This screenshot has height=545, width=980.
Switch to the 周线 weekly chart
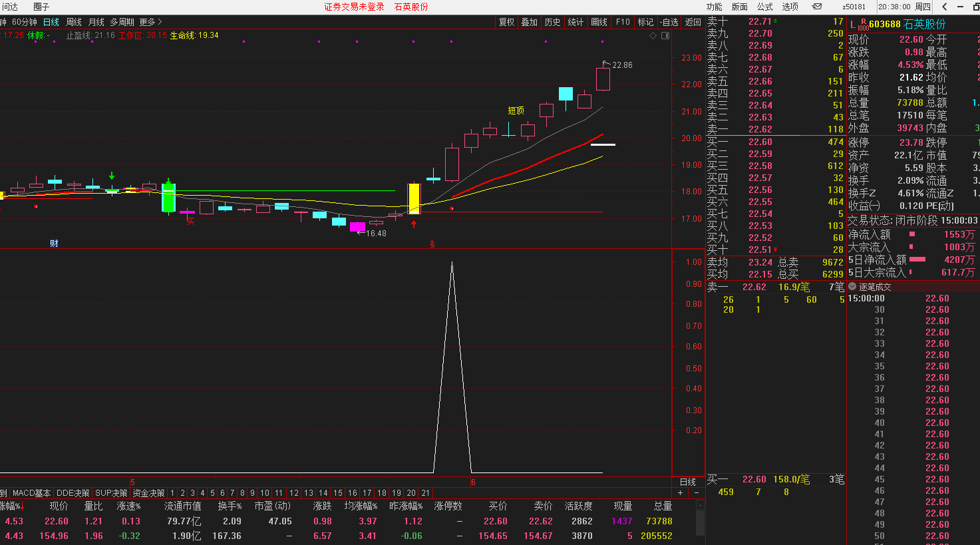(x=74, y=22)
